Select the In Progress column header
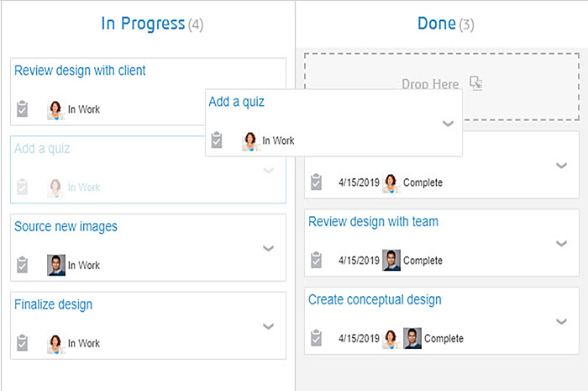The image size is (588, 391). [x=143, y=24]
